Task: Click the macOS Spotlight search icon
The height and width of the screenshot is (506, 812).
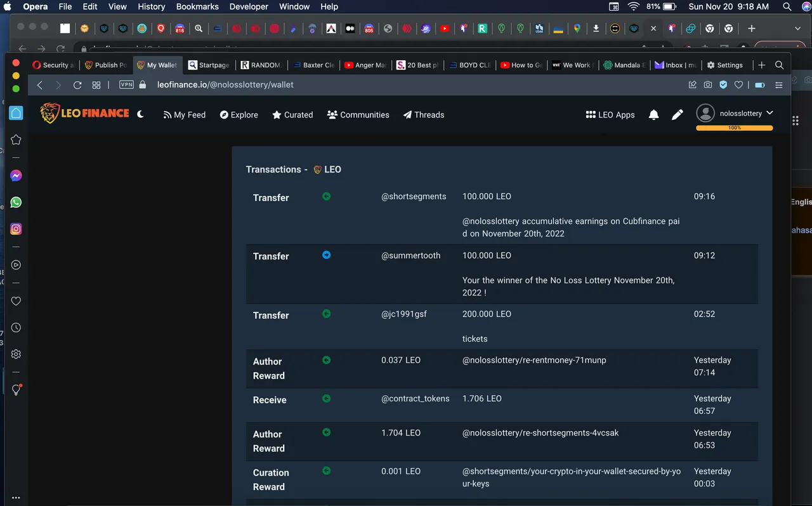Action: point(787,6)
